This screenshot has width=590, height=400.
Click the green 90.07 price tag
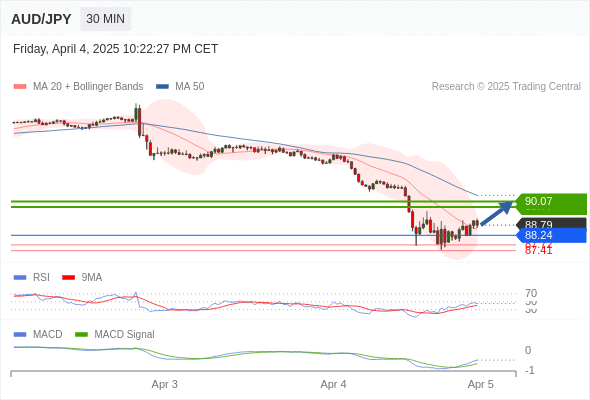[551, 204]
